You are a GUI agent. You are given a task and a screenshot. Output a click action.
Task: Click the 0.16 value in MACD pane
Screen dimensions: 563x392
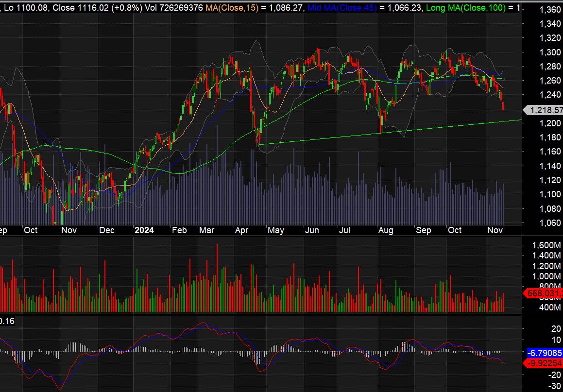7,321
